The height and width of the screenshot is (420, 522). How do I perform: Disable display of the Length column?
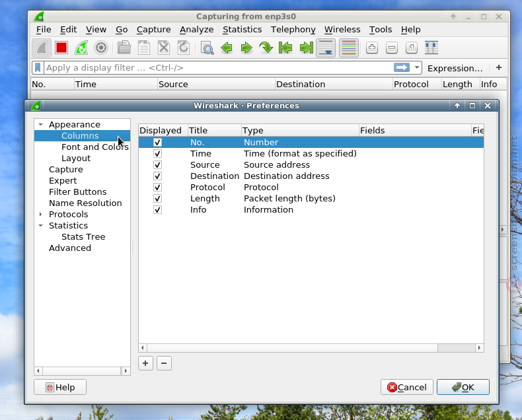[157, 199]
